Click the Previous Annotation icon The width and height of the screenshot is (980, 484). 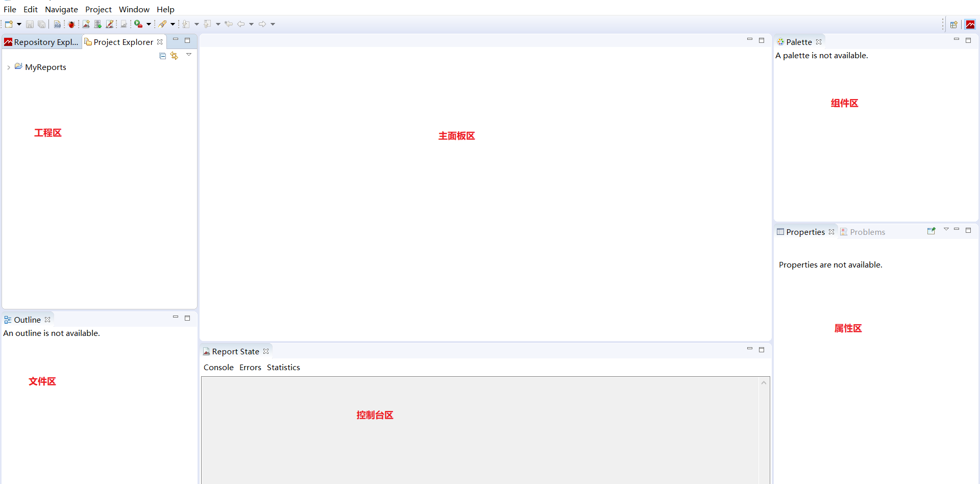point(207,24)
